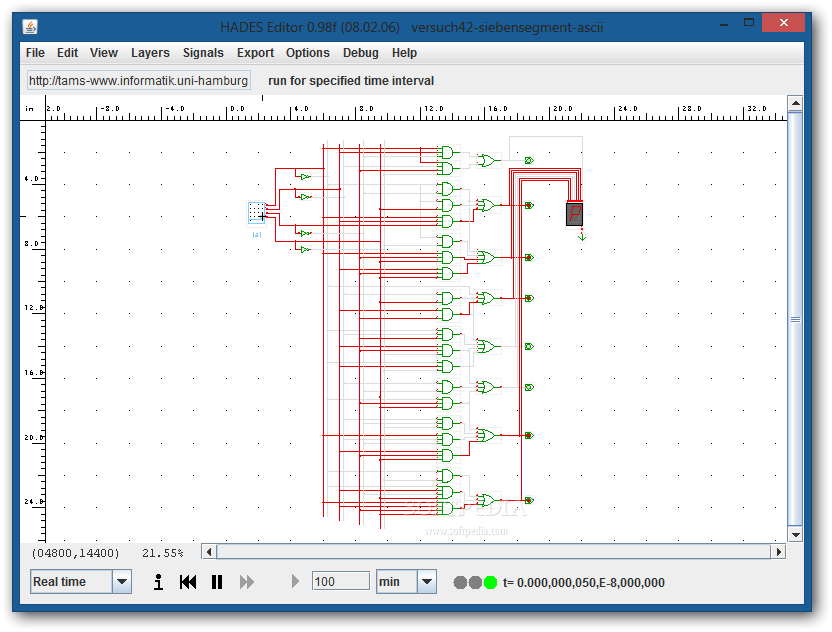The height and width of the screenshot is (632, 832).
Task: Click the seven-segment display component
Action: pyautogui.click(x=574, y=214)
